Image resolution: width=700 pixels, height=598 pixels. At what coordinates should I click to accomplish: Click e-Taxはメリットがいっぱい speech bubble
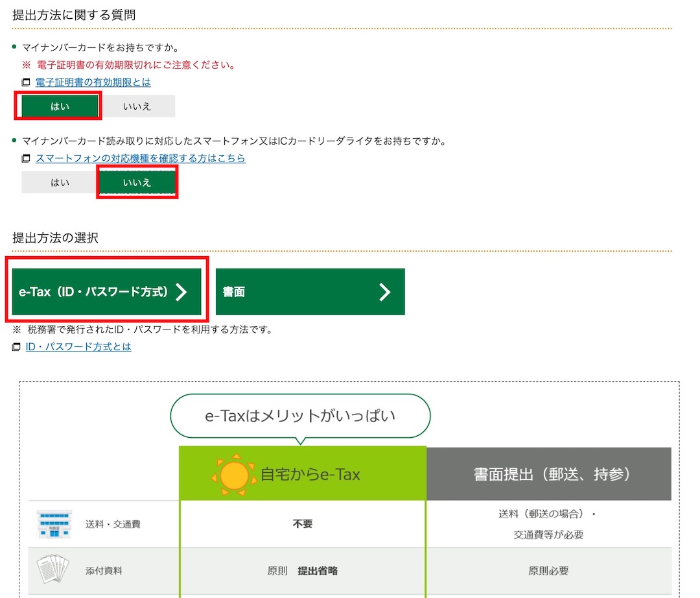coord(300,416)
